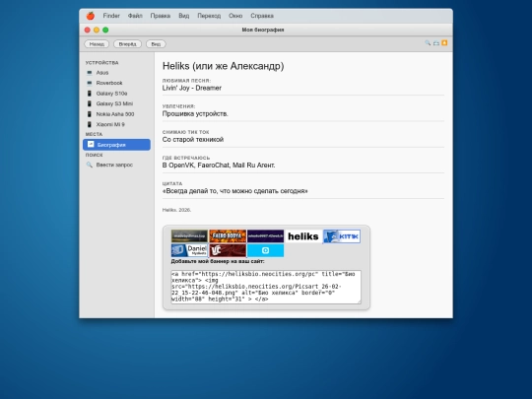Click the Вид toolbar button
The width and height of the screenshot is (532, 399).
[156, 44]
